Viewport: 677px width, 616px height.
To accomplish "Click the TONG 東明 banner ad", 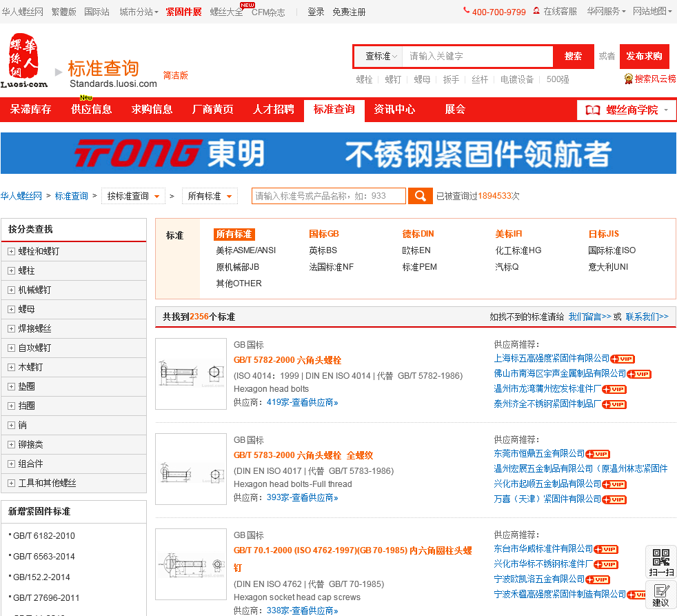I will pos(338,153).
